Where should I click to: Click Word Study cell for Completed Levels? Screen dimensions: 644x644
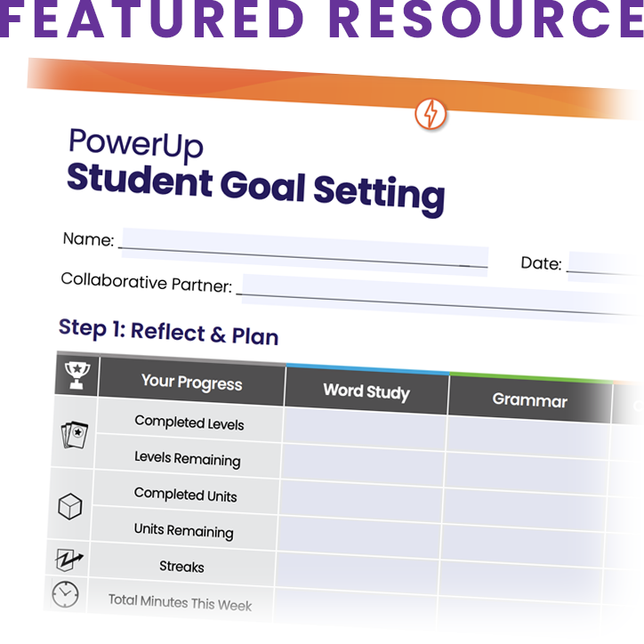[x=365, y=428]
